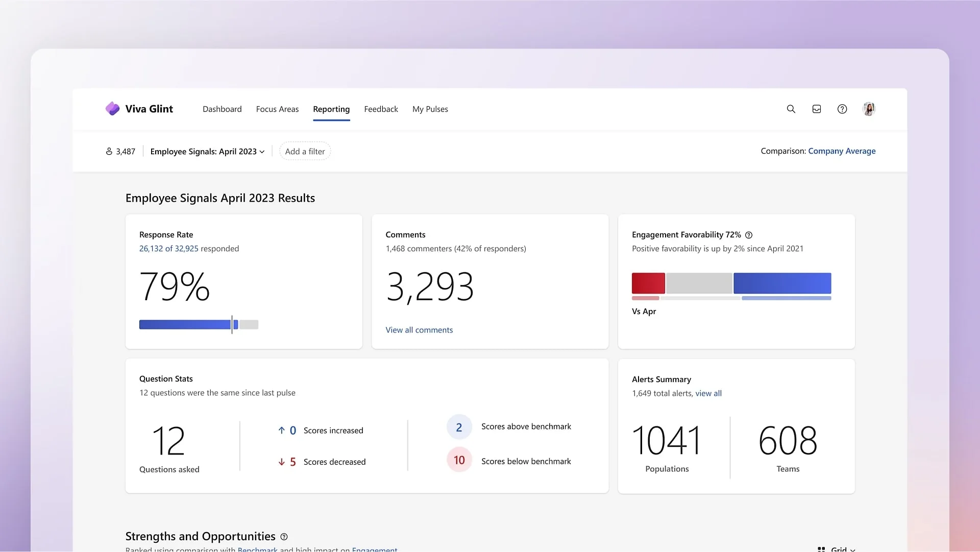Select the grid view icon near Strengths section
The height and width of the screenshot is (552, 980).
pyautogui.click(x=821, y=549)
